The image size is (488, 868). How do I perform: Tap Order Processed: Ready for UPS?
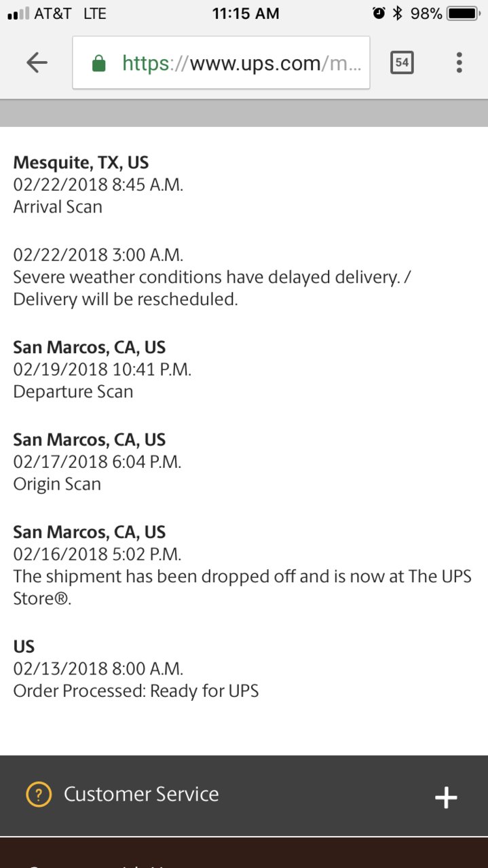136,691
